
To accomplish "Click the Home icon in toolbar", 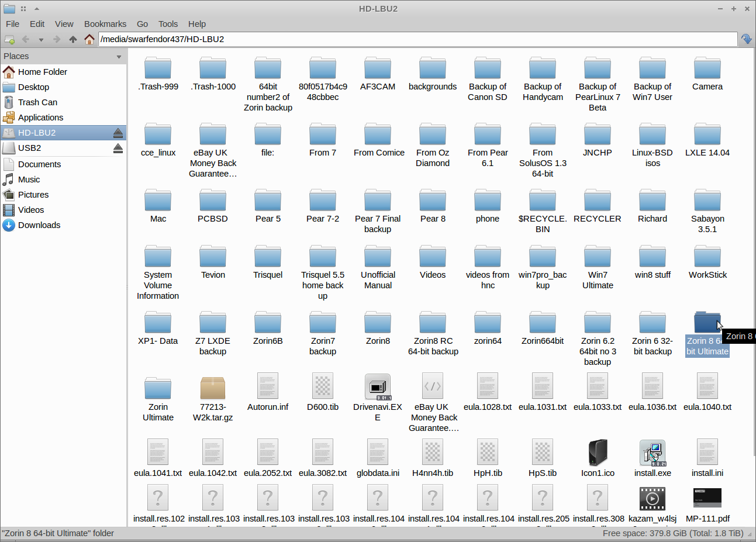I will [x=89, y=39].
